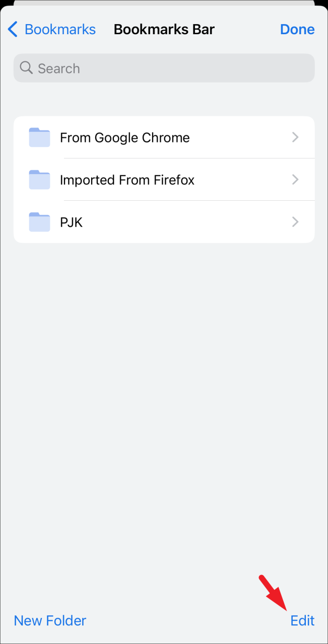Image resolution: width=328 pixels, height=644 pixels.
Task: Create a New Folder
Action: [50, 620]
